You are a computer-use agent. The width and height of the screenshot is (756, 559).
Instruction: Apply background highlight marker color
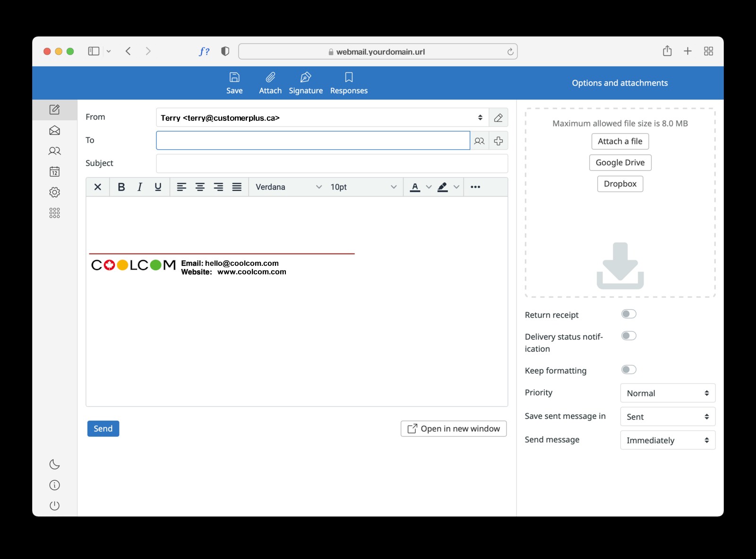pyautogui.click(x=443, y=187)
